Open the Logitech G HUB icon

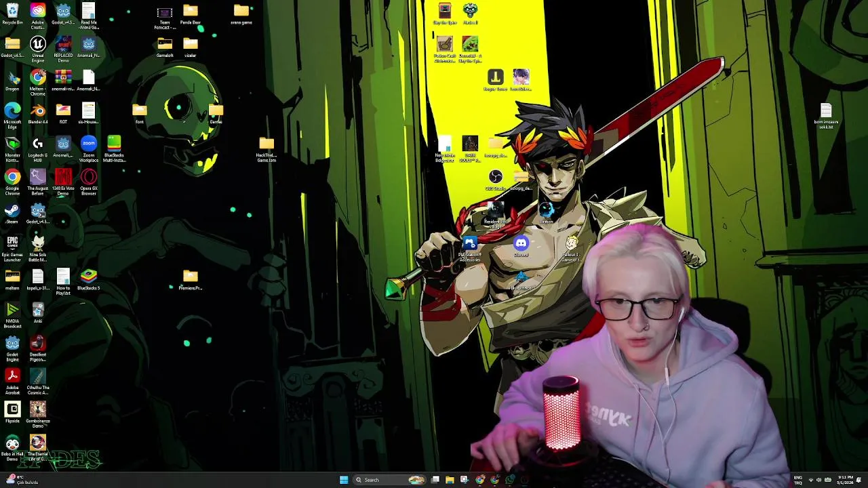click(38, 149)
